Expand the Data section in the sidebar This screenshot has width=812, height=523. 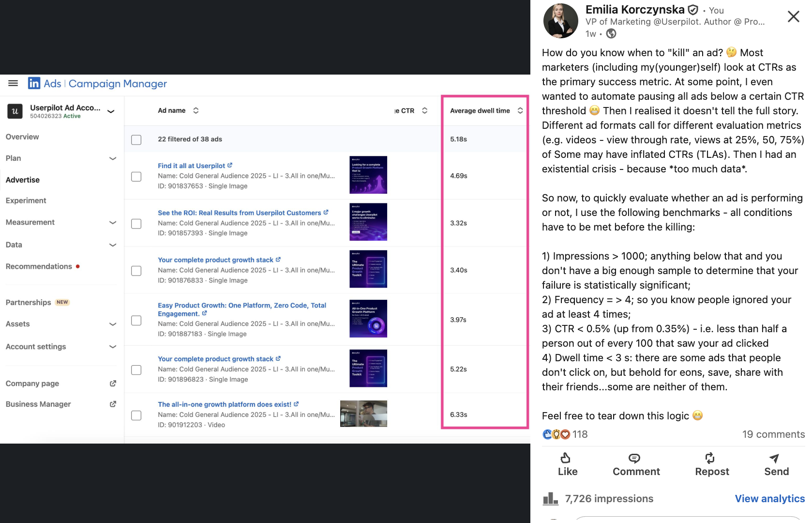[113, 245]
